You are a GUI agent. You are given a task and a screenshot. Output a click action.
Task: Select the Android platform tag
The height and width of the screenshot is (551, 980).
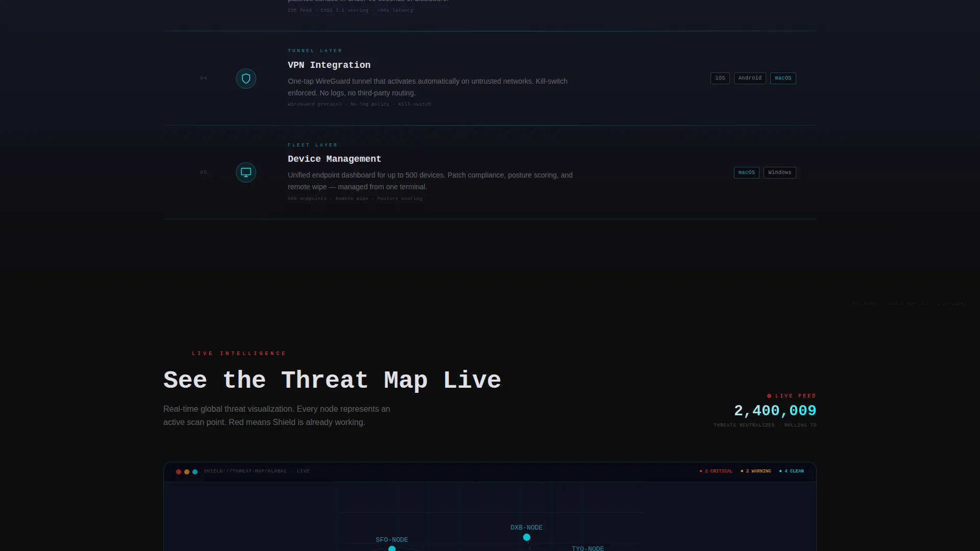[750, 78]
